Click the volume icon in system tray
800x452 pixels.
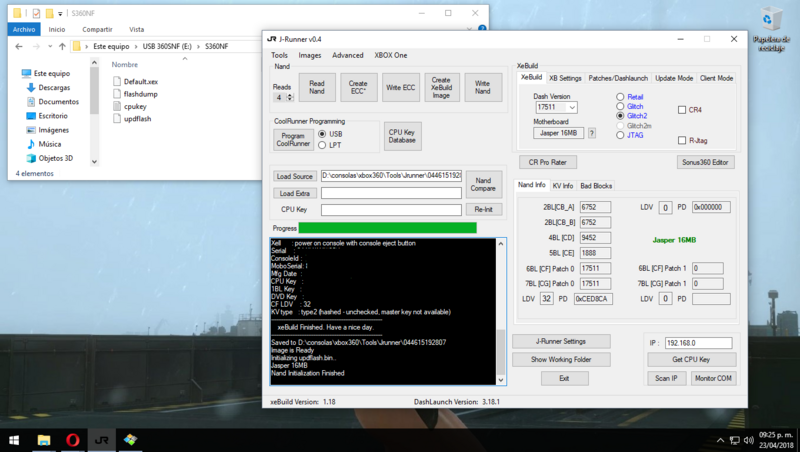[x=748, y=440]
